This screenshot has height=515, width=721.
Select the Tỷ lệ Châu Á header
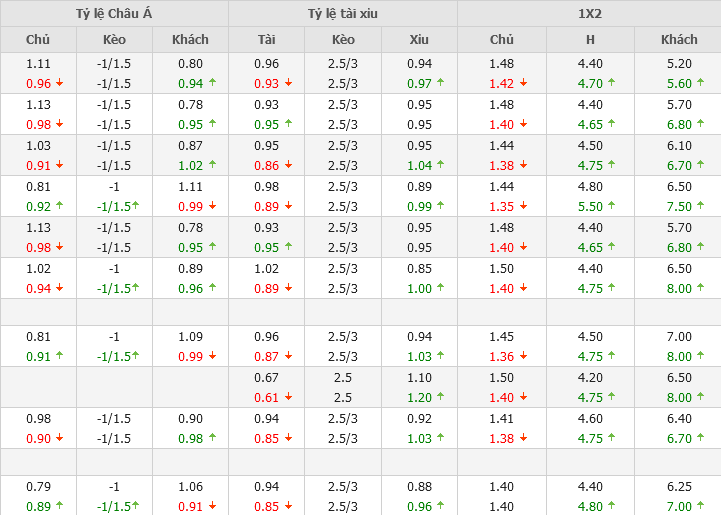(114, 13)
